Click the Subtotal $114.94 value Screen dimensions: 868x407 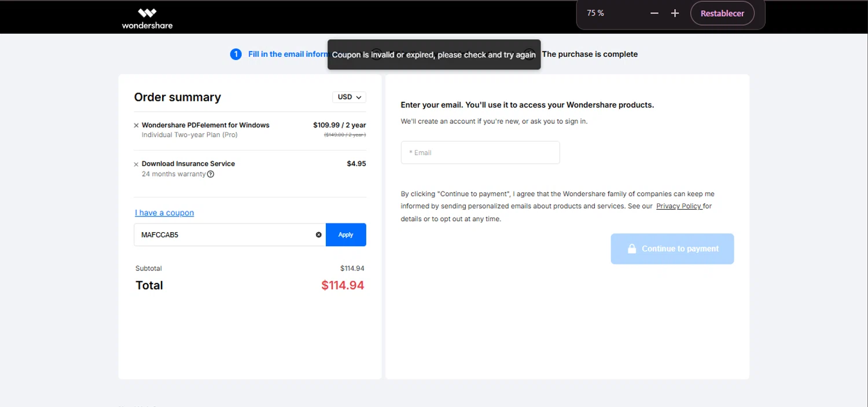(x=352, y=269)
